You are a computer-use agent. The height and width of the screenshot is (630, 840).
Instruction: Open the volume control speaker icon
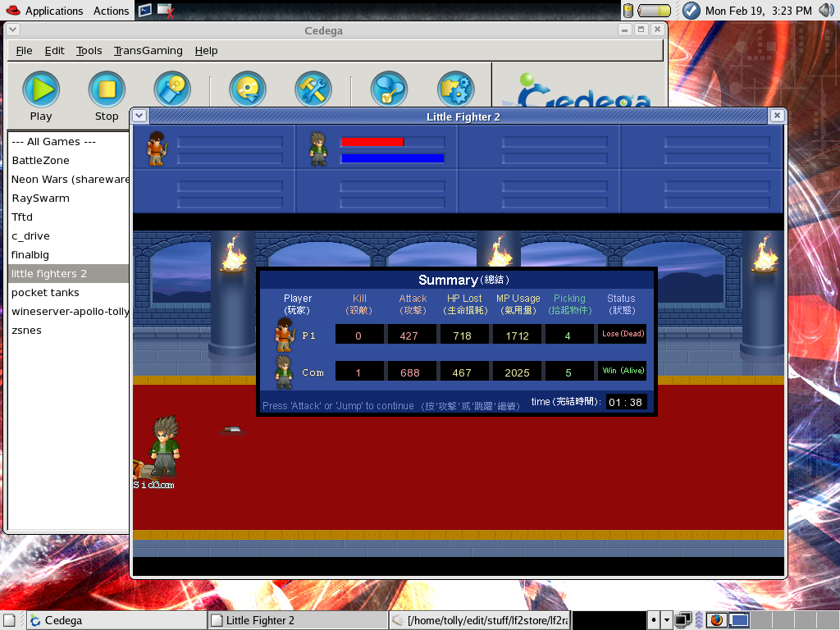pos(826,11)
